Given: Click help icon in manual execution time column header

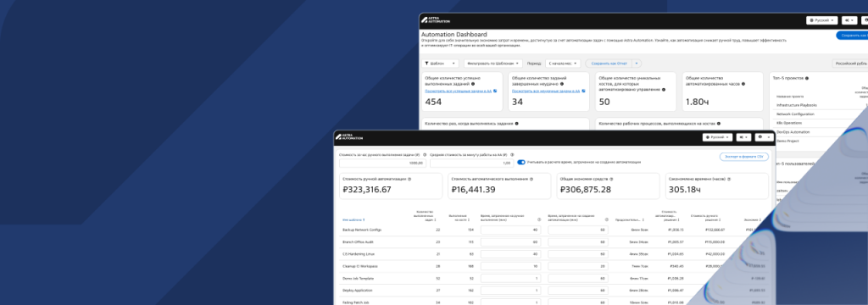Looking at the screenshot, I should pyautogui.click(x=539, y=219).
